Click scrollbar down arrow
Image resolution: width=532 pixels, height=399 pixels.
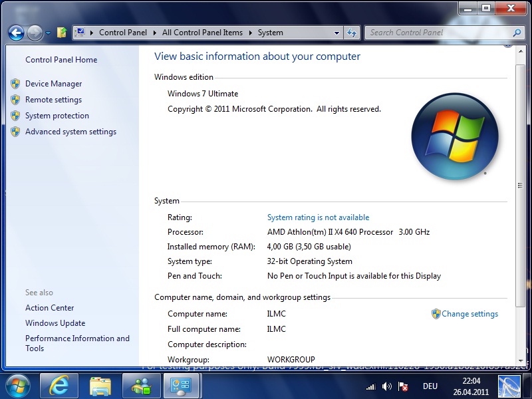[x=521, y=361]
